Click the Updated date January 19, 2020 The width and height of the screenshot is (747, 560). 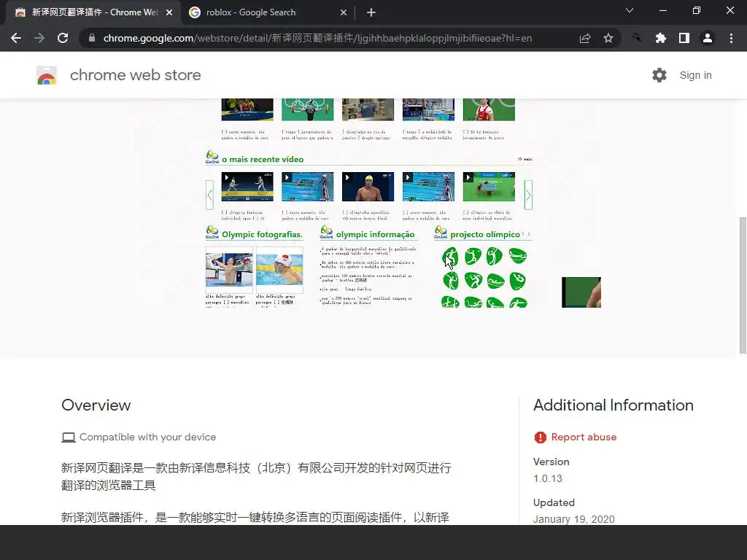pyautogui.click(x=573, y=519)
